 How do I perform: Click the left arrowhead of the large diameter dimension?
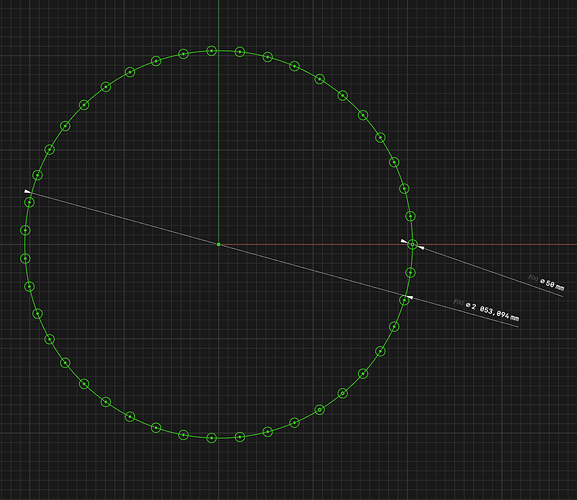click(27, 191)
